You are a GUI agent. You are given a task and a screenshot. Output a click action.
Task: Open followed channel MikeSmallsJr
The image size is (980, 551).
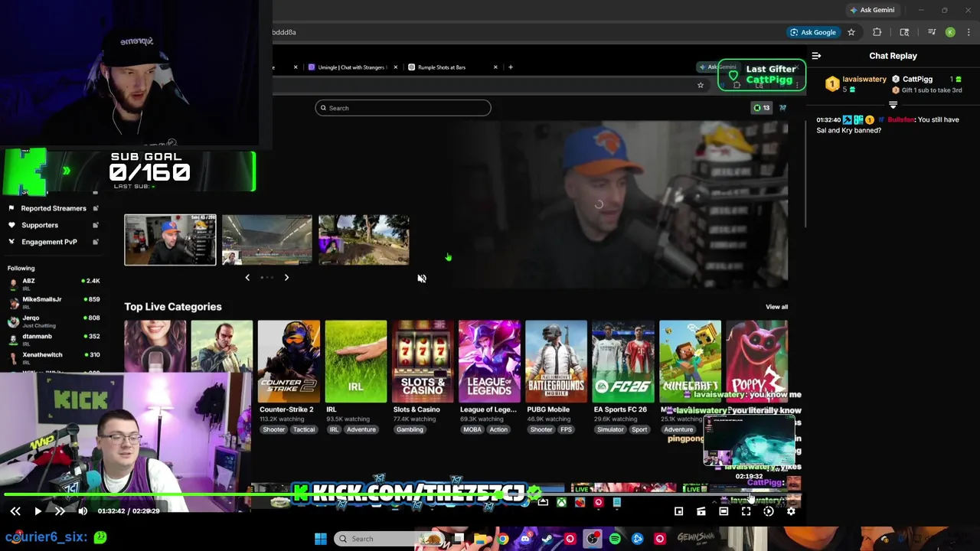pyautogui.click(x=54, y=302)
